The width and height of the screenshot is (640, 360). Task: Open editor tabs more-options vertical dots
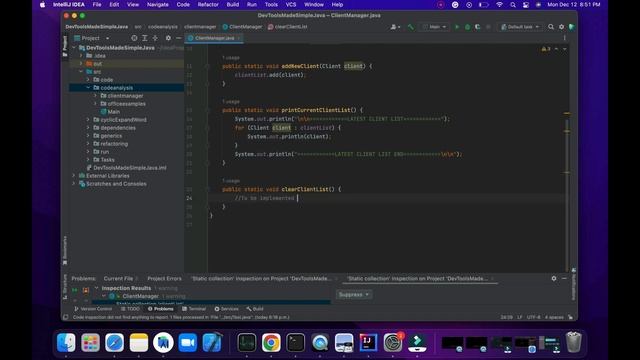(x=564, y=38)
